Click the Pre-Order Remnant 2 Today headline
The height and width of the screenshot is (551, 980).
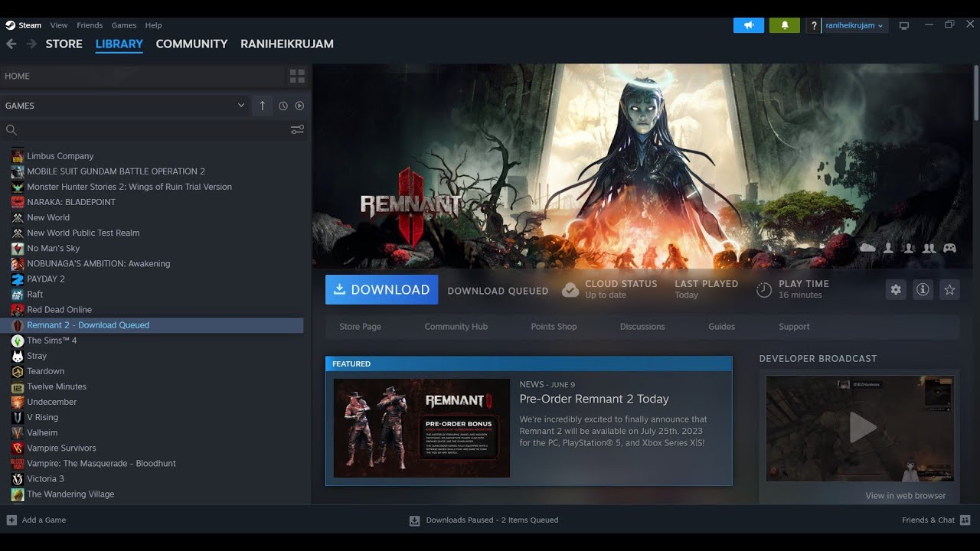click(x=594, y=399)
